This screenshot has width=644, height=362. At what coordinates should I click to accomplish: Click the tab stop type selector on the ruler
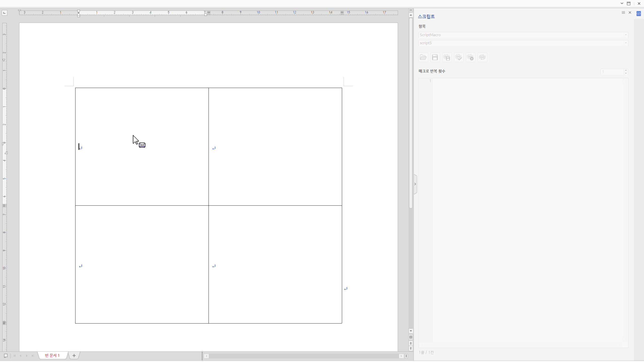tap(4, 13)
